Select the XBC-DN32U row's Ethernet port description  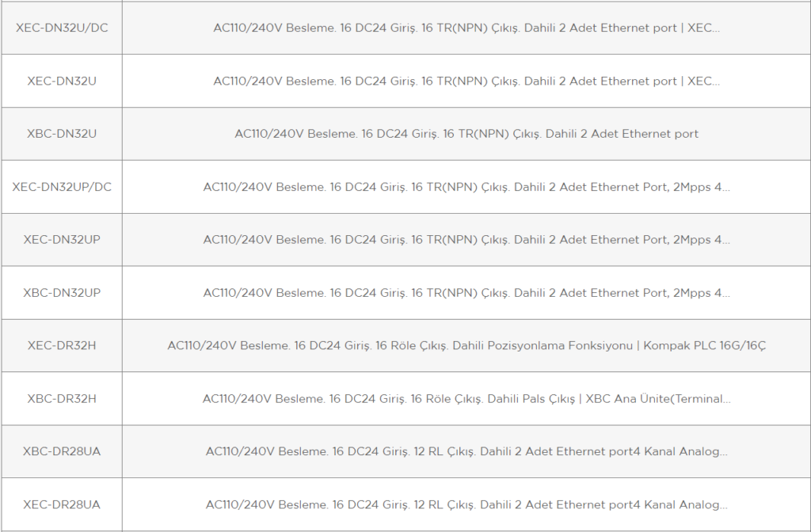click(x=466, y=134)
